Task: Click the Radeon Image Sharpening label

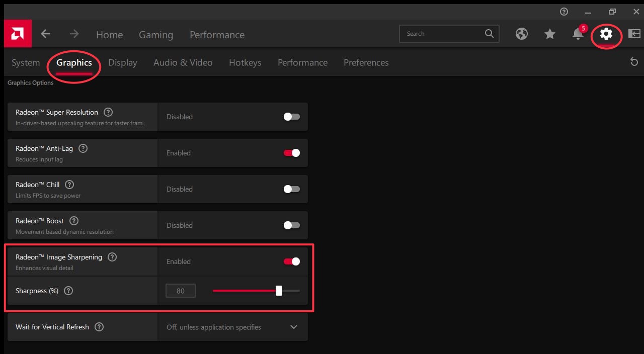Action: pyautogui.click(x=59, y=257)
